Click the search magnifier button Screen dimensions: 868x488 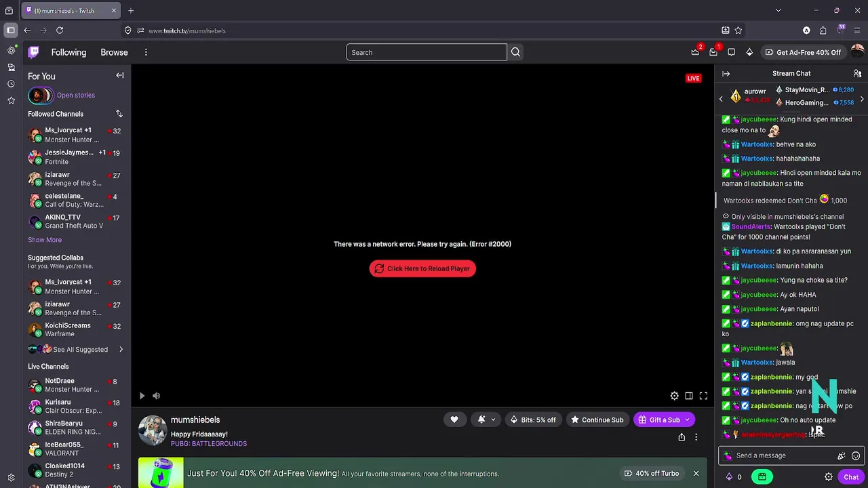click(x=516, y=52)
